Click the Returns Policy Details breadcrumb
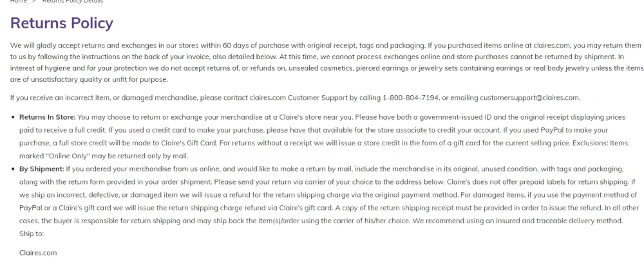The width and height of the screenshot is (644, 258). pyautogui.click(x=73, y=1)
